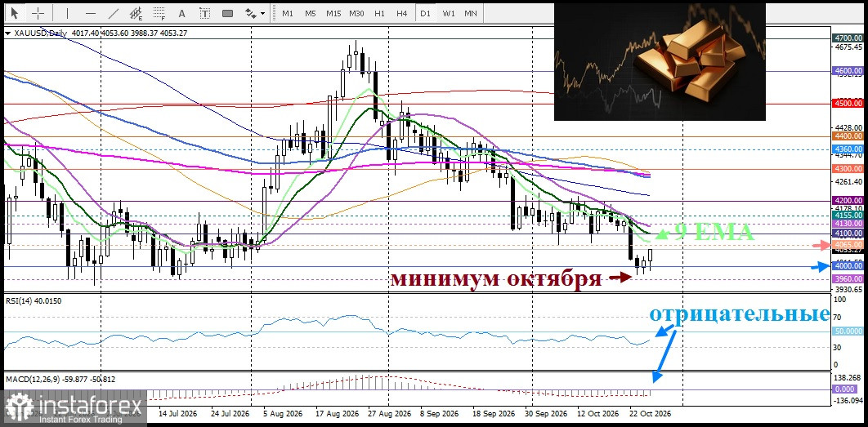Click the 'минимум октября' chart label
The width and height of the screenshot is (868, 427).
[x=496, y=278]
